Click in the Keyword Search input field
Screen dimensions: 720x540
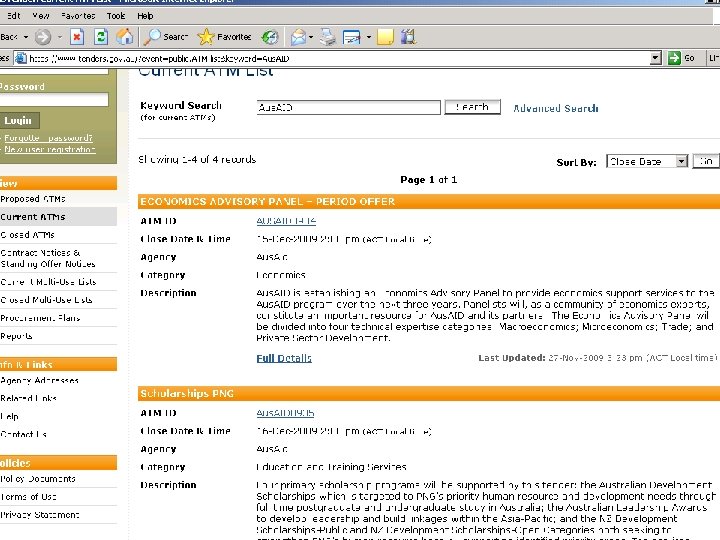point(349,107)
